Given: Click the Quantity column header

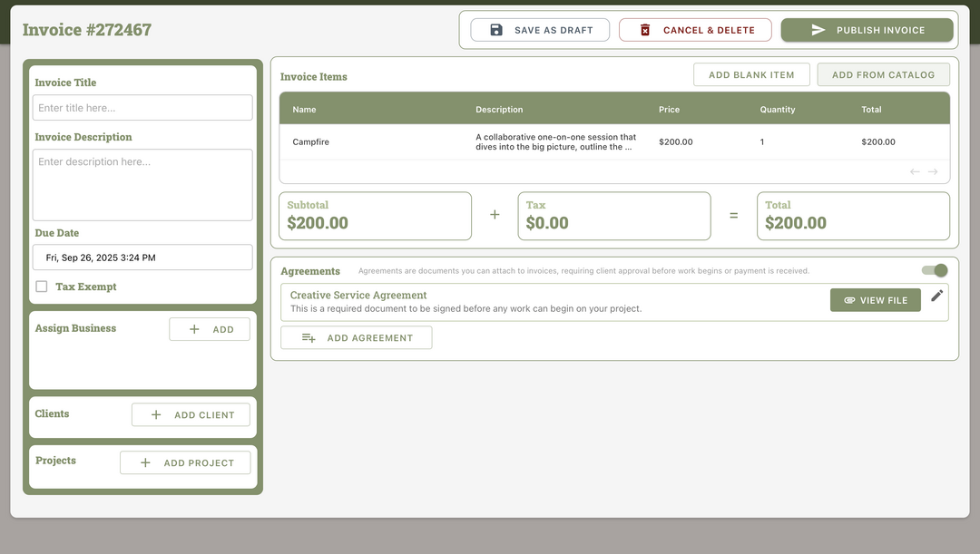Looking at the screenshot, I should 778,110.
